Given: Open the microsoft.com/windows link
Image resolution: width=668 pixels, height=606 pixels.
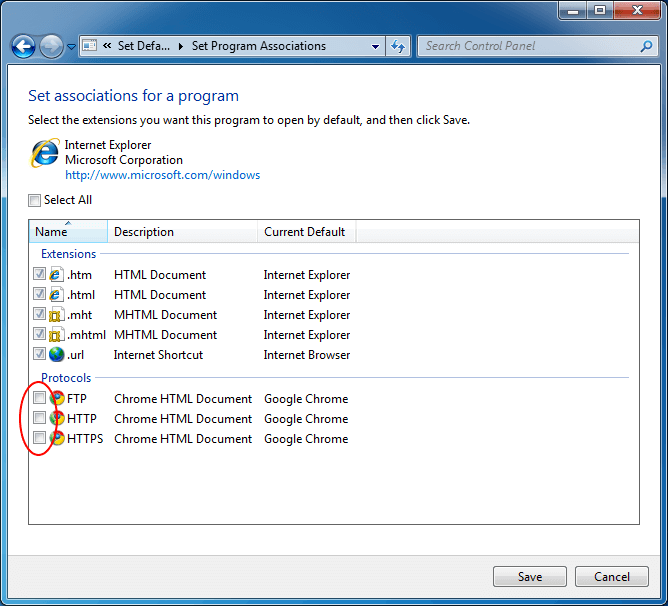Looking at the screenshot, I should (x=162, y=175).
